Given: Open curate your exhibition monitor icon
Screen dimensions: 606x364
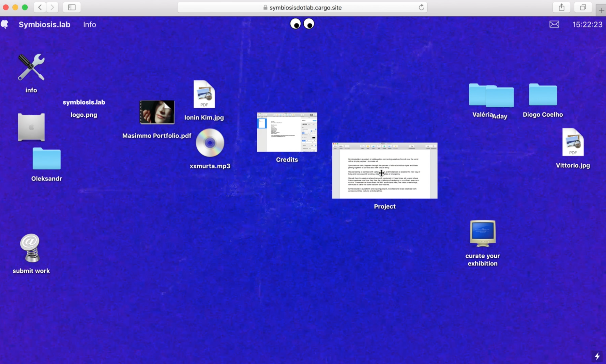Looking at the screenshot, I should 483,233.
